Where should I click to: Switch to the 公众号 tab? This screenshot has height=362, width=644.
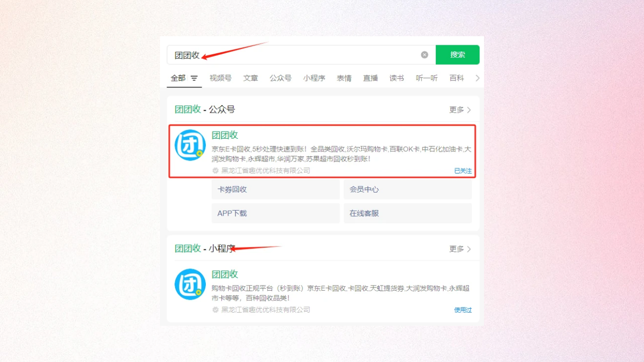[x=280, y=78]
